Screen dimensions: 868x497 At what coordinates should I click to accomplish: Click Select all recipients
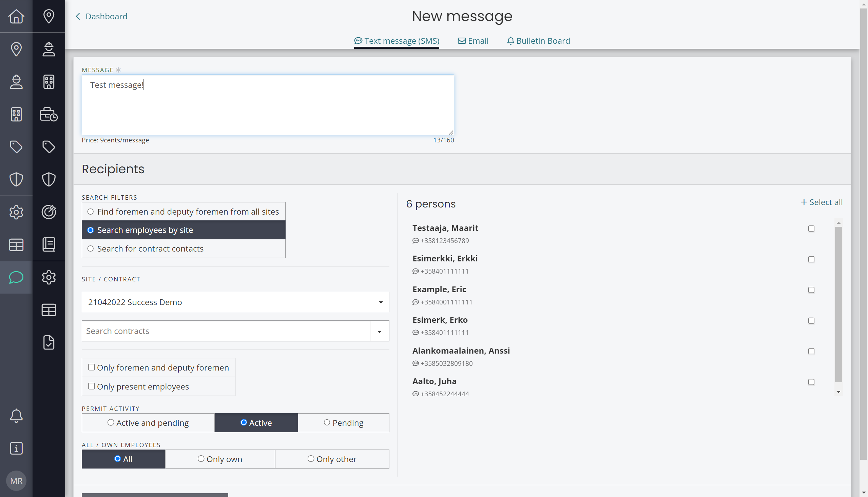click(x=821, y=202)
